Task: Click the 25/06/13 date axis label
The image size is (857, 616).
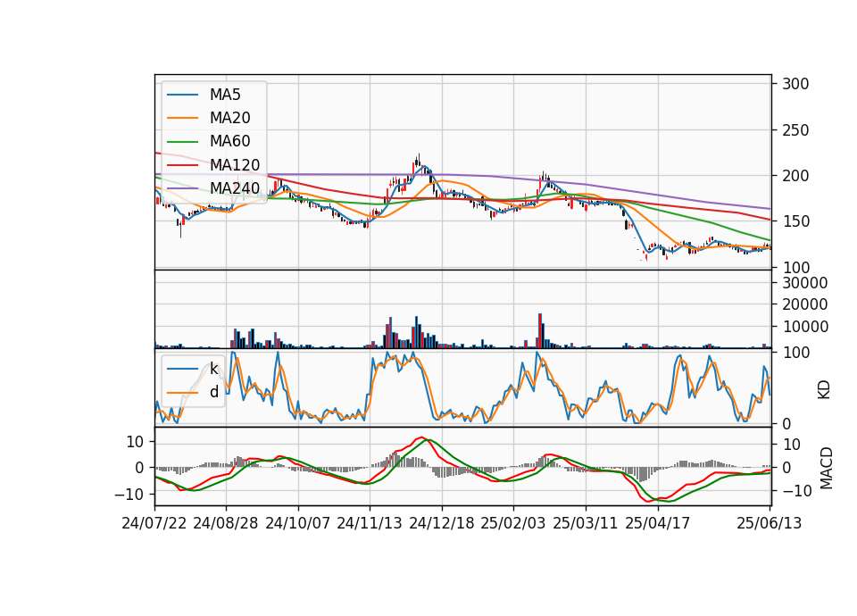Action: coord(769,523)
